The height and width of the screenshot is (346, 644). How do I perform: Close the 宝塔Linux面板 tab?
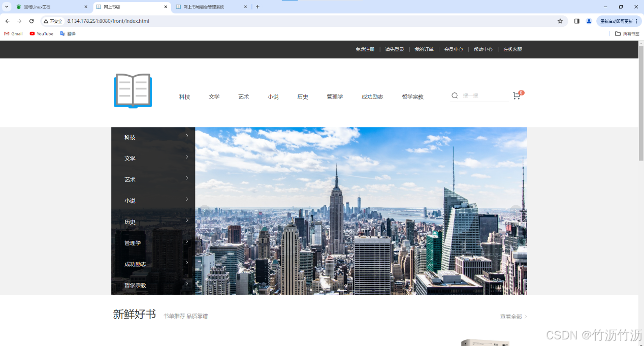(x=85, y=7)
